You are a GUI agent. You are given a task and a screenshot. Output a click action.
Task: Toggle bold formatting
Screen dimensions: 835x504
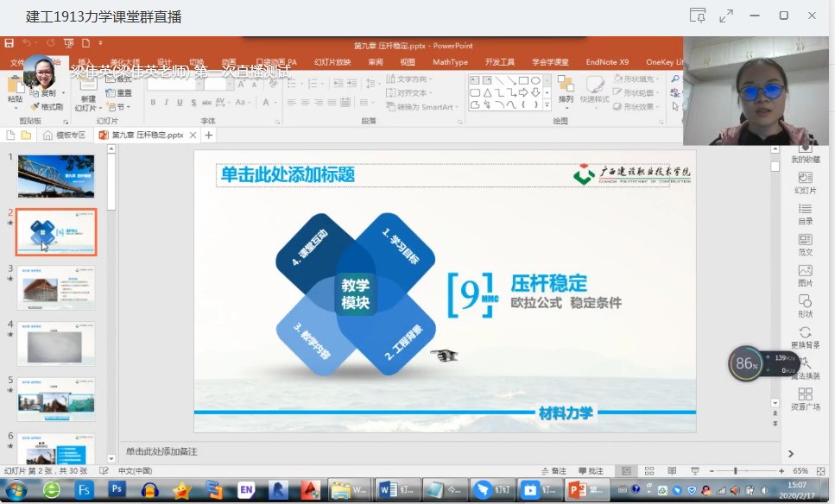(153, 102)
